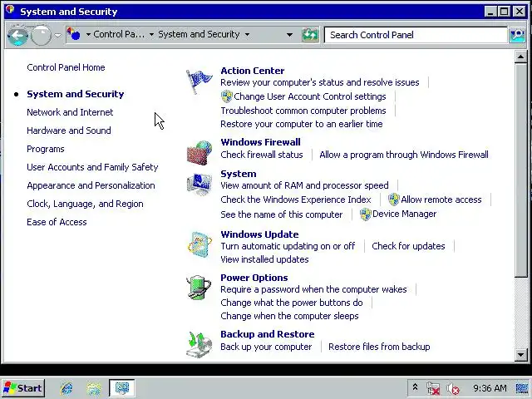The height and width of the screenshot is (399, 532).
Task: Open Ease of Access category
Action: pos(57,222)
